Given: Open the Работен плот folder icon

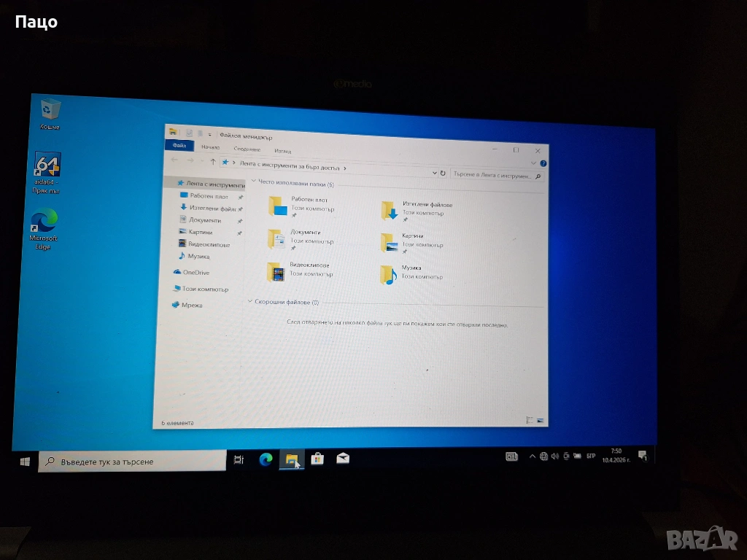Looking at the screenshot, I should pyautogui.click(x=279, y=206).
